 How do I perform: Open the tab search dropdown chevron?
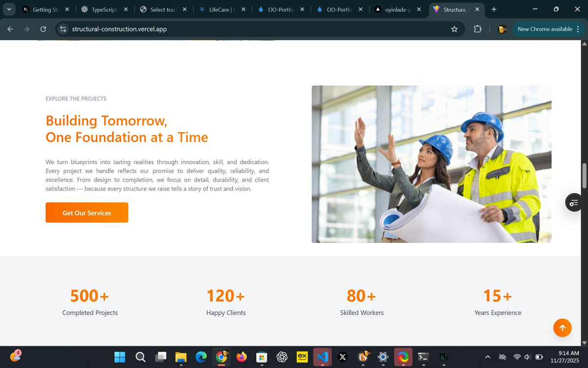[x=9, y=9]
